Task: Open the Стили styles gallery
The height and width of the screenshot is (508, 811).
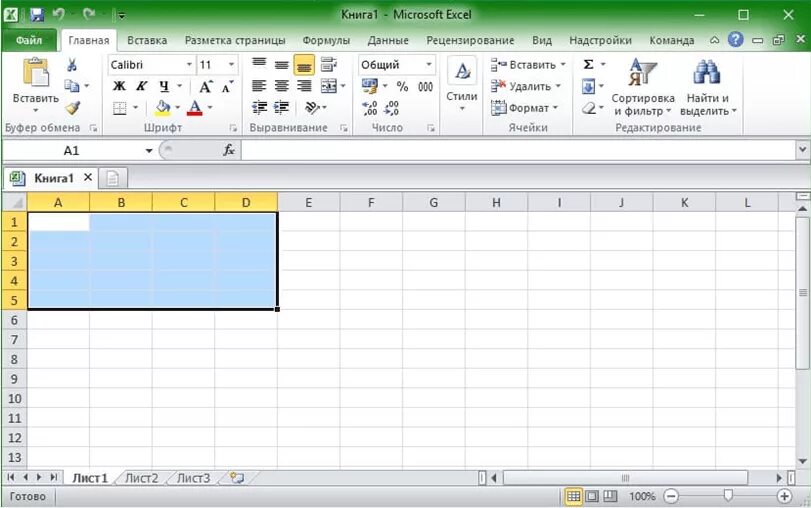Action: (x=462, y=85)
